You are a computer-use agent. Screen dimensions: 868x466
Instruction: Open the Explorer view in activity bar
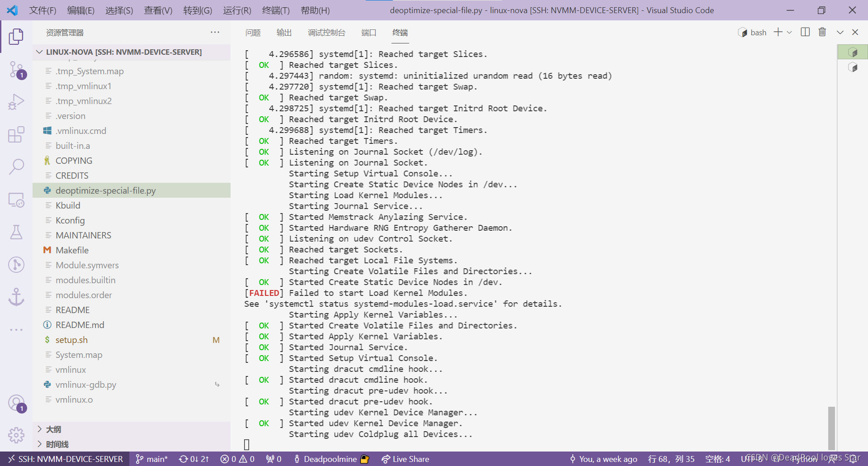pos(16,37)
